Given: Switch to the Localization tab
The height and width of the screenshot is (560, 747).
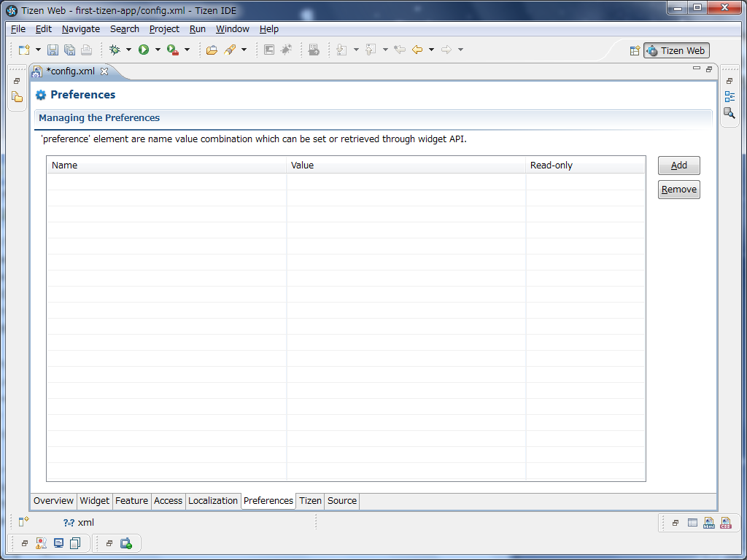Looking at the screenshot, I should (213, 501).
